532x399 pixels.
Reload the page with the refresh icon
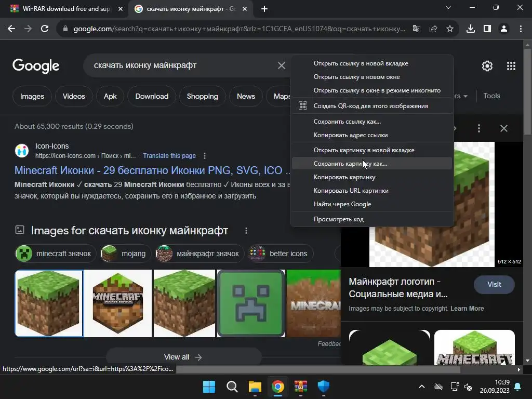pyautogui.click(x=45, y=29)
